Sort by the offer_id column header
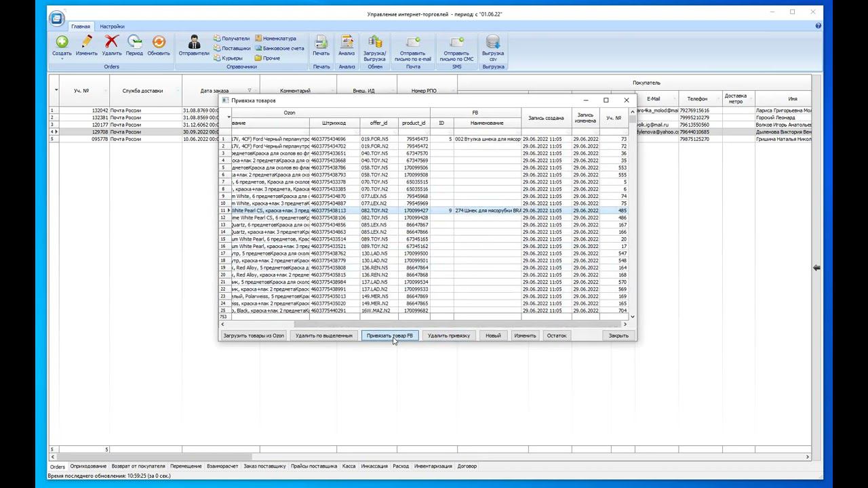This screenshot has width=868, height=488. coord(379,123)
